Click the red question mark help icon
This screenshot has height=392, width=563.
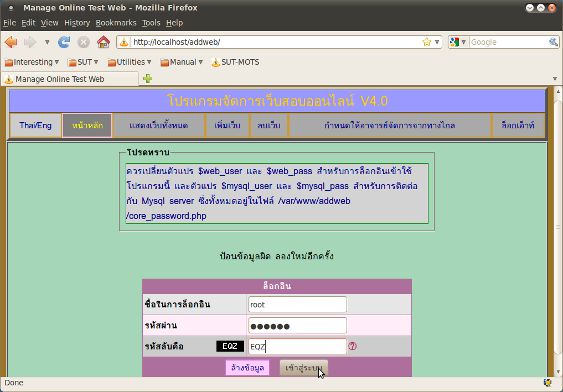point(353,346)
